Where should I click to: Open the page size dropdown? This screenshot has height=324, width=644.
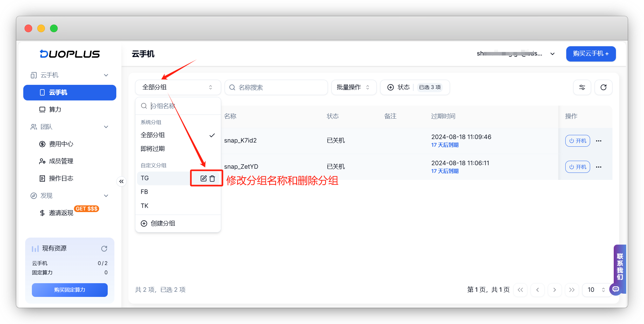(596, 290)
